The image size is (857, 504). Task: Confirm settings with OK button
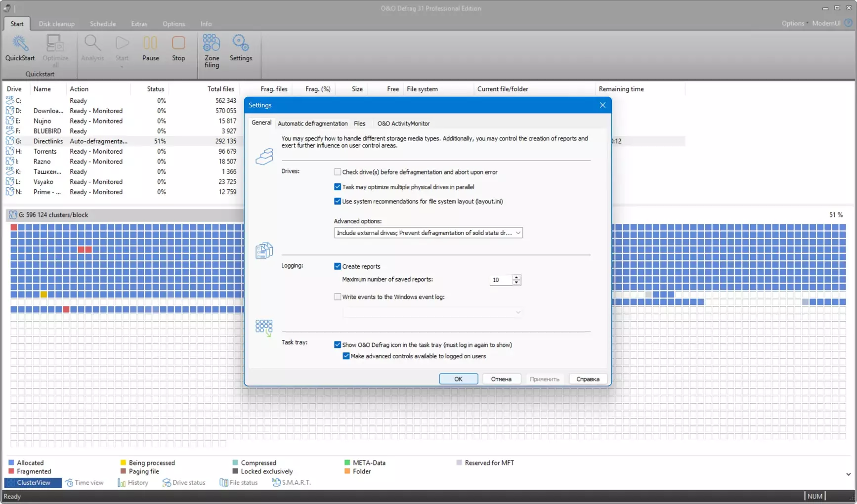coord(458,379)
